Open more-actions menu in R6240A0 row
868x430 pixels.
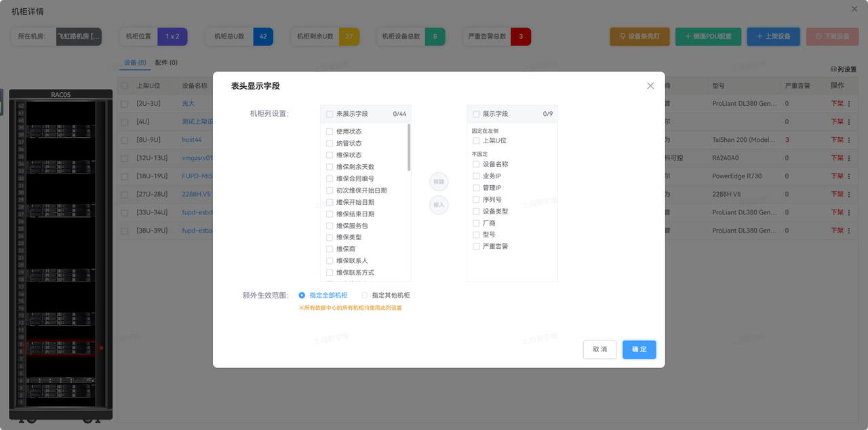click(849, 158)
